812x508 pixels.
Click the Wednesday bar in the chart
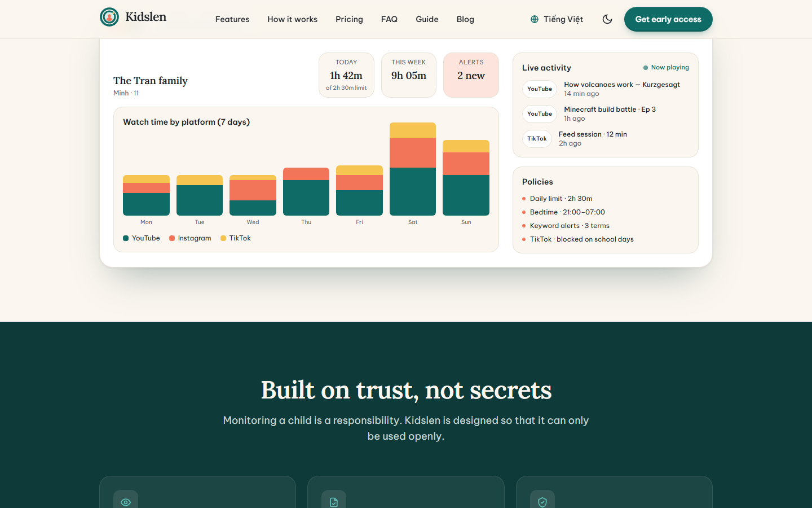(x=253, y=195)
